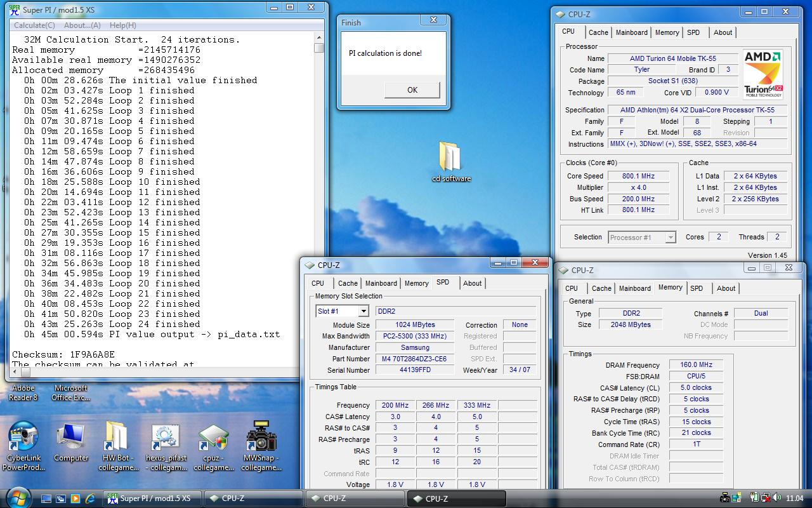Click the Core Speed 800.1 MHz value
Viewport: 812px width, 508px height.
coord(638,176)
